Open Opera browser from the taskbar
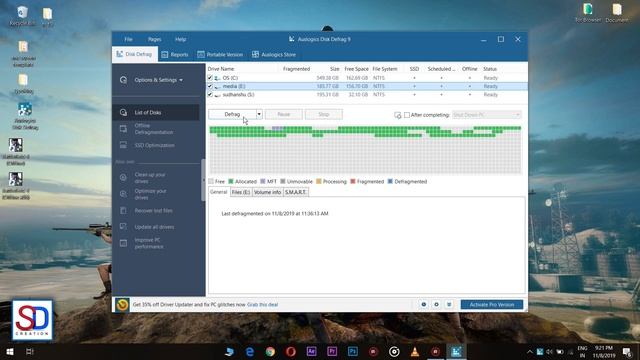The width and height of the screenshot is (640, 360). coord(291,351)
